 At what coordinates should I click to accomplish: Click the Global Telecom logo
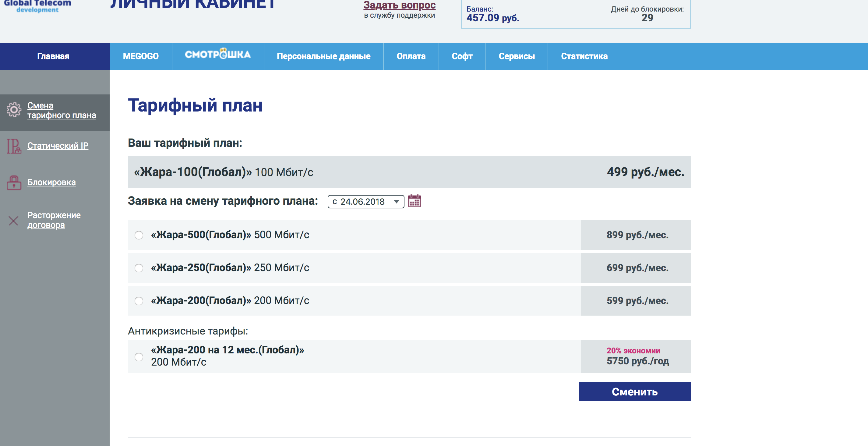(x=37, y=6)
